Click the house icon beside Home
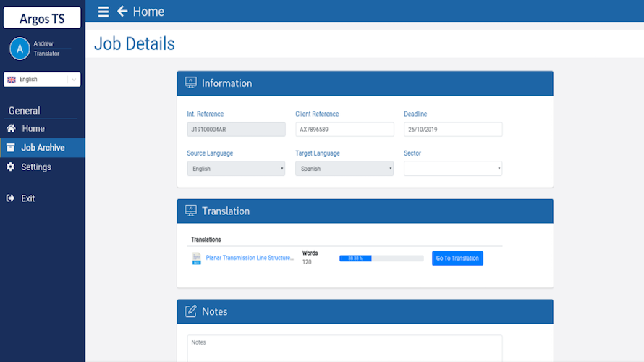The image size is (644, 362). pyautogui.click(x=11, y=129)
